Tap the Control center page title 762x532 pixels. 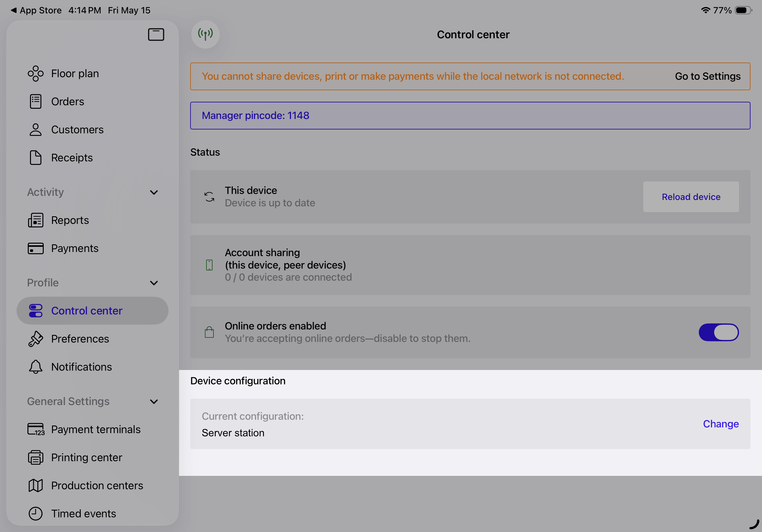click(x=473, y=34)
